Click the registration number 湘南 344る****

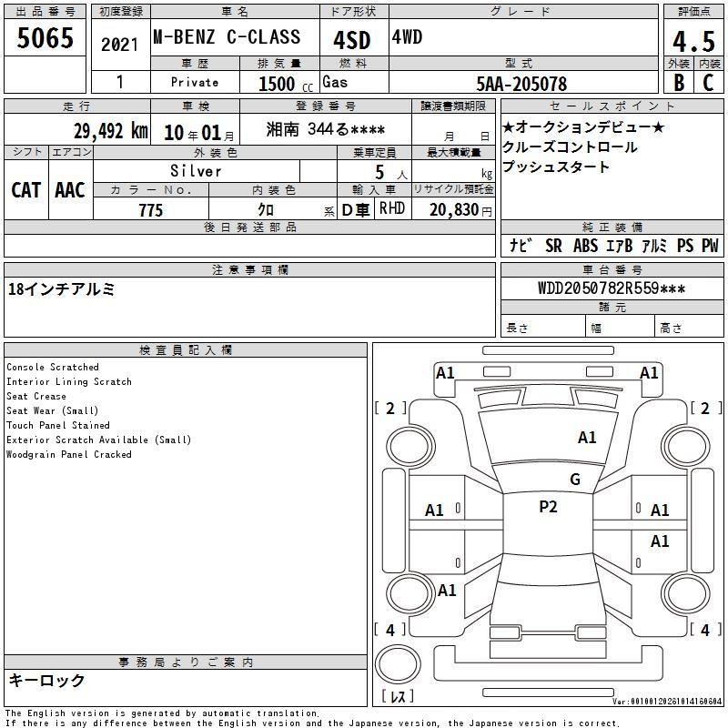[326, 129]
